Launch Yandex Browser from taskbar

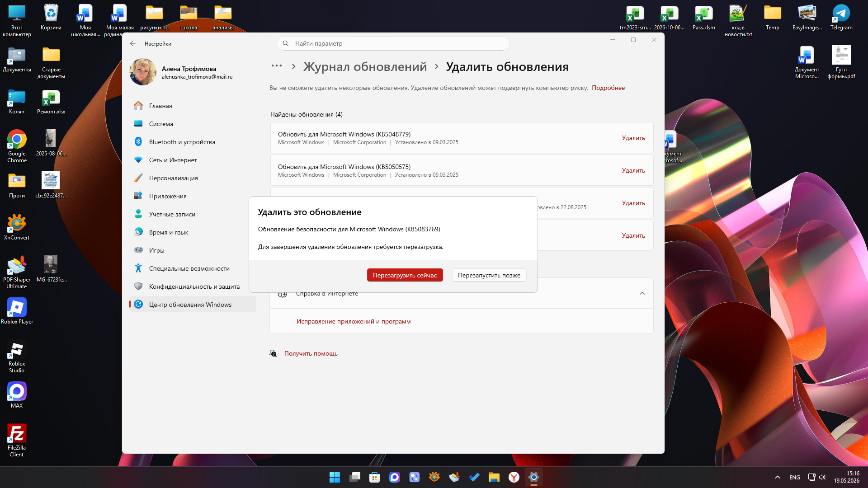pyautogui.click(x=514, y=477)
